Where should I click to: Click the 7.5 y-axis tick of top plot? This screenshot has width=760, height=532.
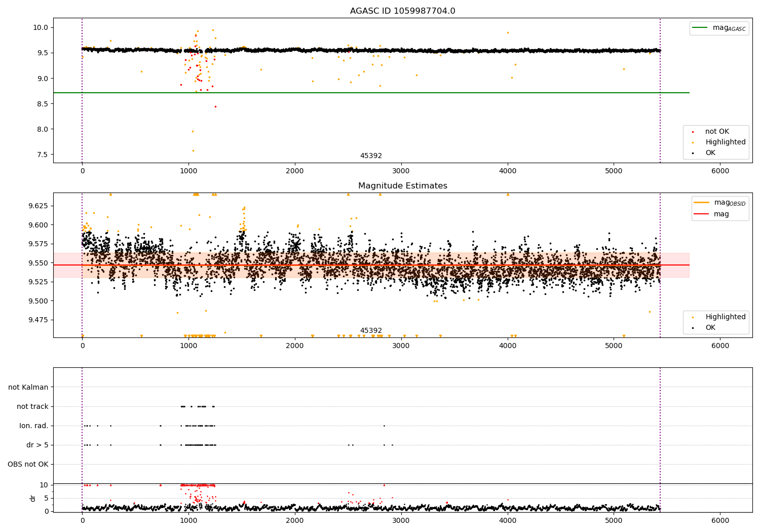tap(42, 155)
